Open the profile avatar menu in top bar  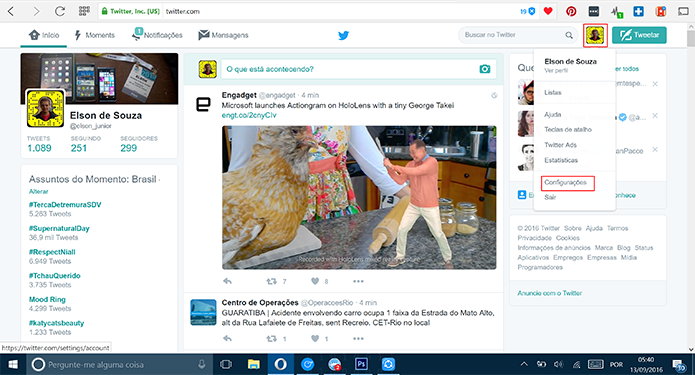(x=595, y=35)
